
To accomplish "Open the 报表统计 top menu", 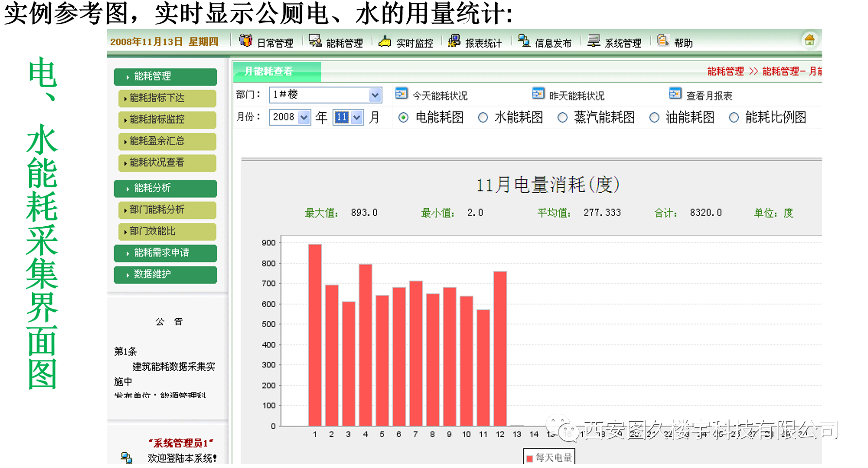I will [x=484, y=43].
